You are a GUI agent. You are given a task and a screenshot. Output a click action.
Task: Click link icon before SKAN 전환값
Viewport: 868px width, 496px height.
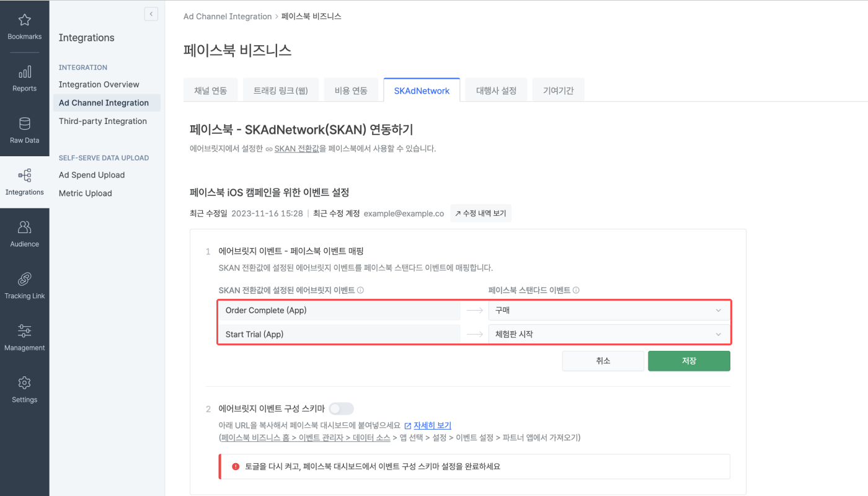coord(268,149)
